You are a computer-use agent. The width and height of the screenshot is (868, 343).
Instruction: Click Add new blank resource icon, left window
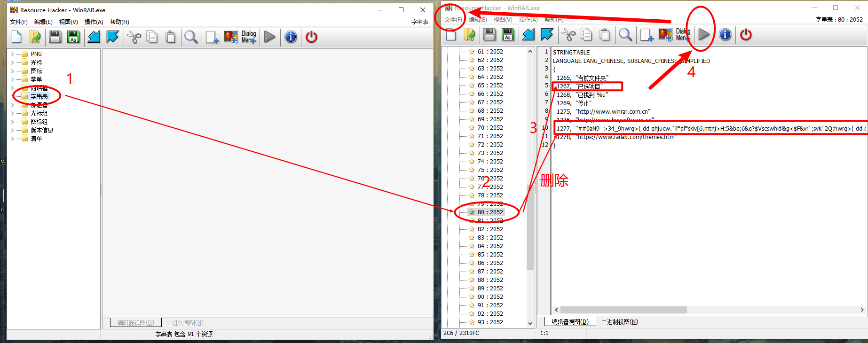(212, 37)
